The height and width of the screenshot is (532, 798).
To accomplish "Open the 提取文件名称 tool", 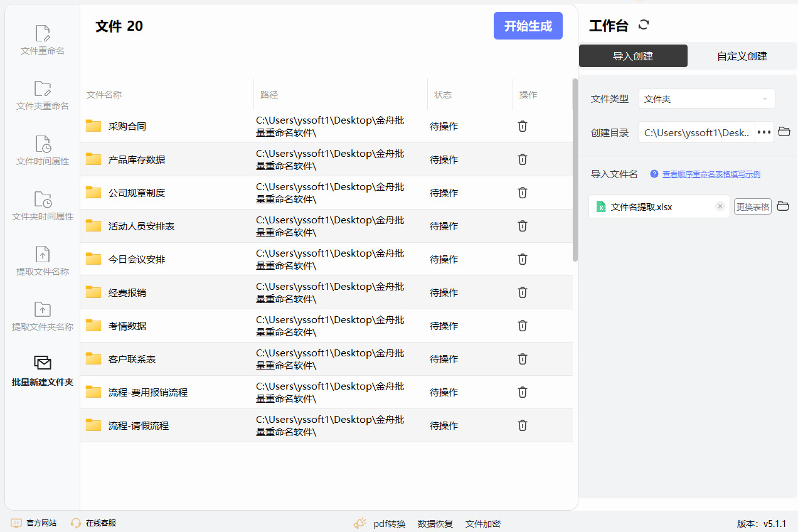I will pyautogui.click(x=43, y=261).
